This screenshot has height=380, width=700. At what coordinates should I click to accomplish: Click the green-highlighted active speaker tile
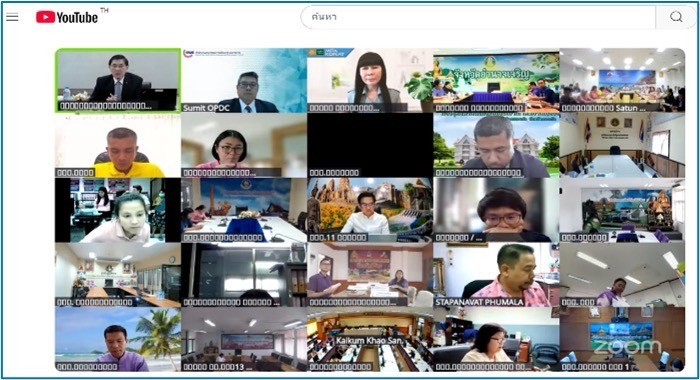pos(118,80)
